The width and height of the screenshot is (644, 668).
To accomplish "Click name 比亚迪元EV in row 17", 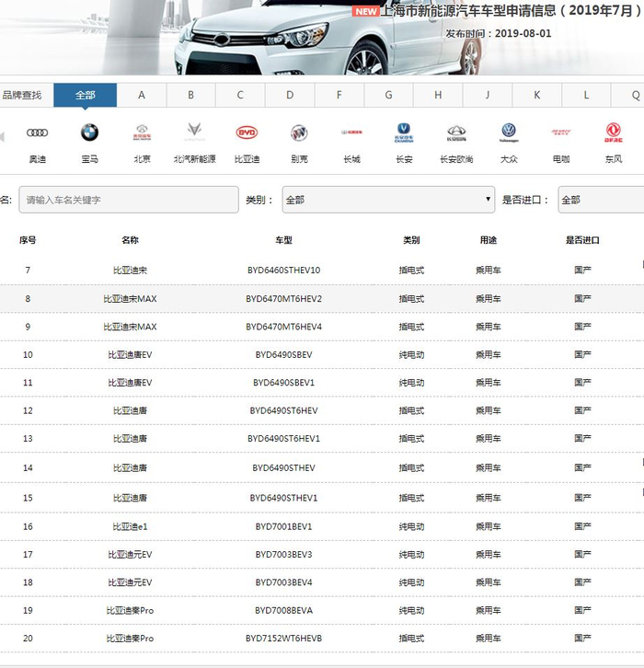I will click(x=130, y=554).
